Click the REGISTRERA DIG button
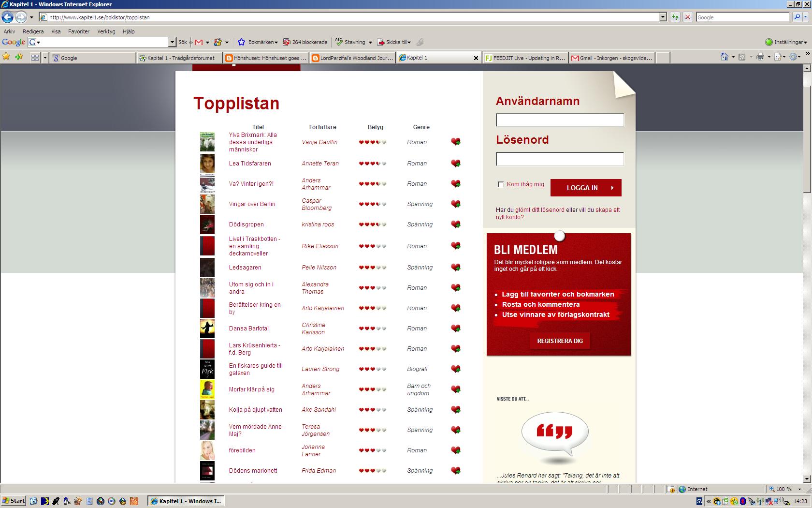Screen dimensions: 812x508 click(560, 341)
